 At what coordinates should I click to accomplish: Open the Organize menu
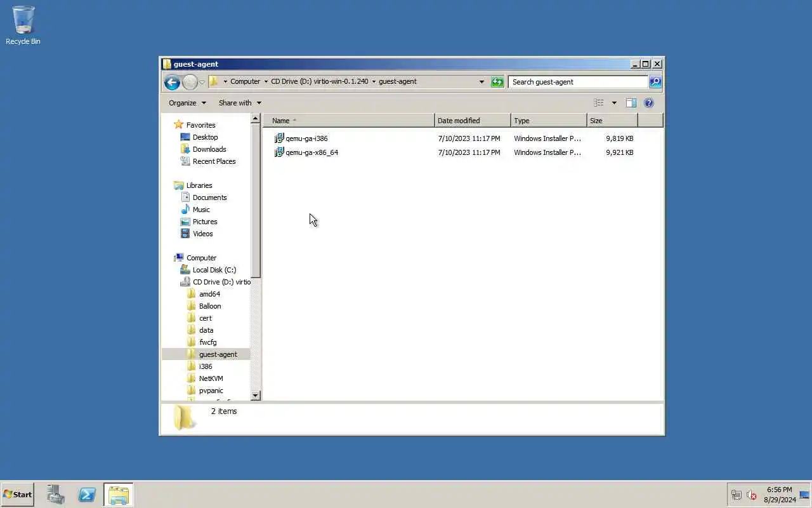click(187, 103)
